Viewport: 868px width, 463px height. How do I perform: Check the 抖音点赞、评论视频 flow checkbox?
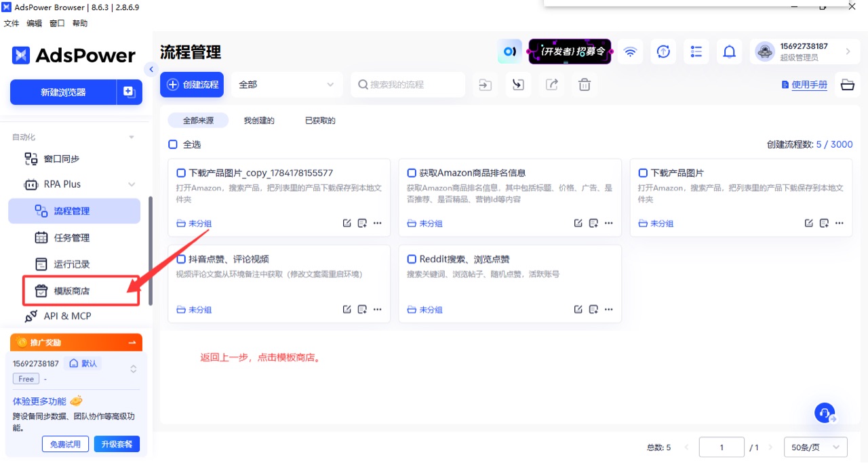point(181,259)
